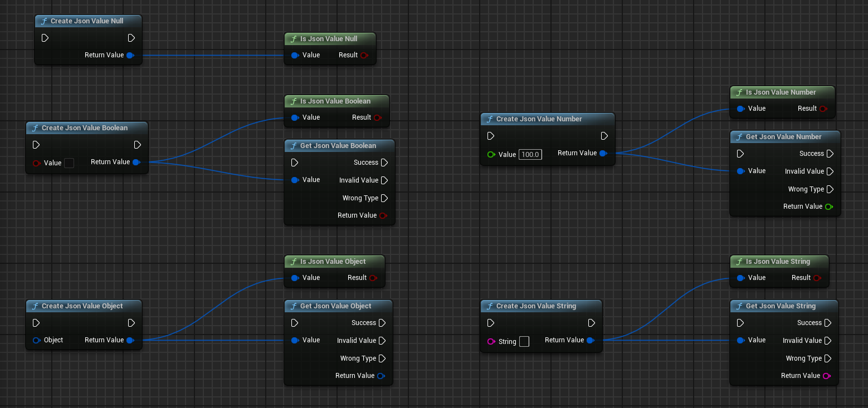Click Return Value pin on Create Json Value Null
Screen dimensions: 868x408
130,55
